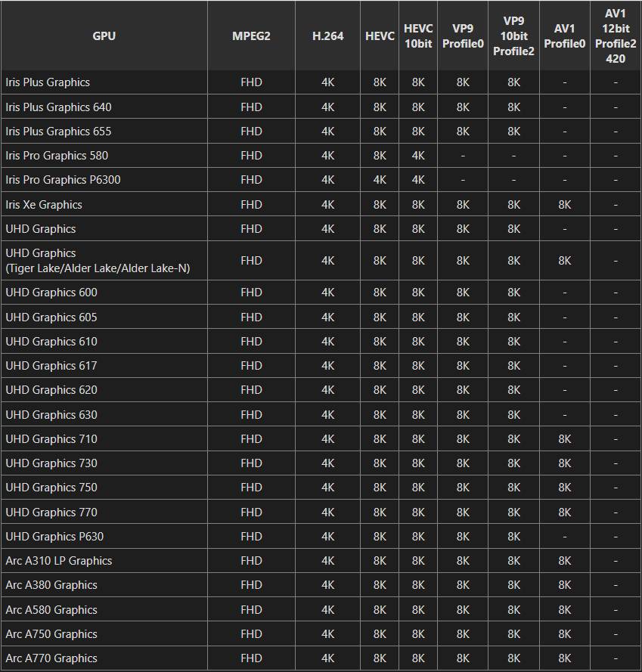Select the Iris Plus Graphics 640 row name
The height and width of the screenshot is (672, 642).
pyautogui.click(x=58, y=107)
